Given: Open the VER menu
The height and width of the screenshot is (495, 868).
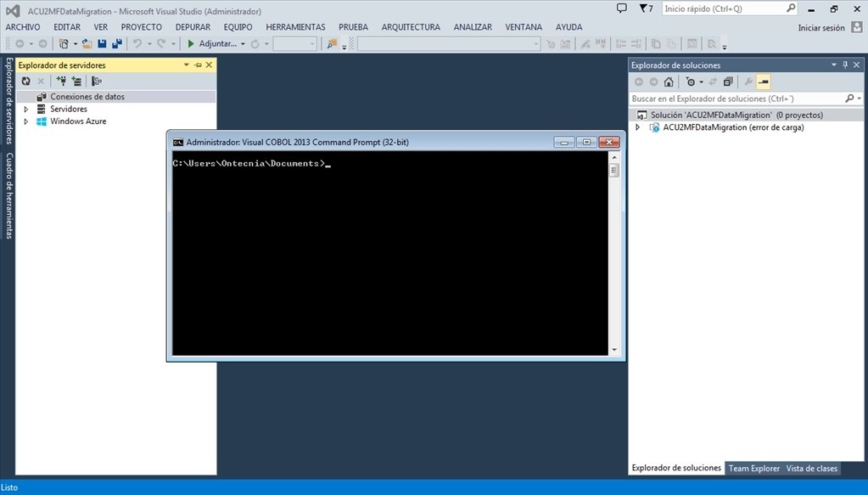Looking at the screenshot, I should click(x=101, y=27).
